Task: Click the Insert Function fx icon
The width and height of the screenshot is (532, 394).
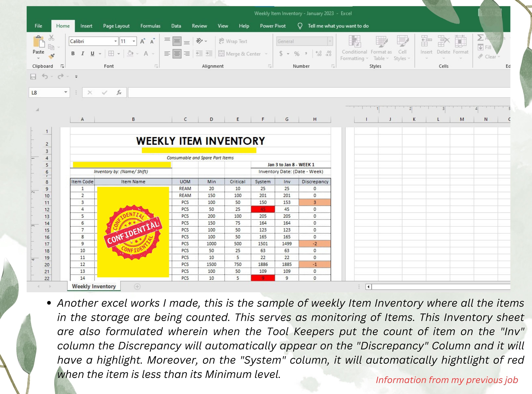Action: (x=119, y=93)
